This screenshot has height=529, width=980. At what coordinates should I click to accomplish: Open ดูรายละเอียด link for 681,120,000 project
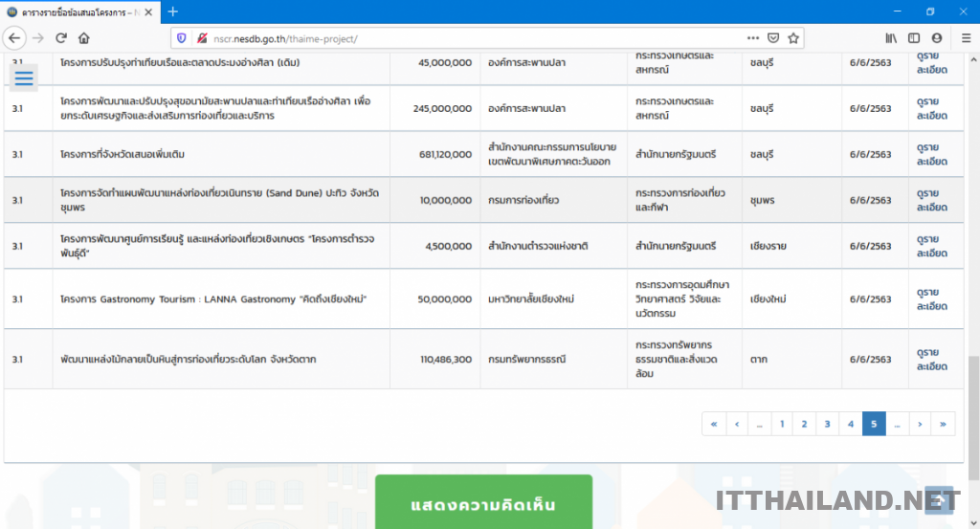(931, 154)
